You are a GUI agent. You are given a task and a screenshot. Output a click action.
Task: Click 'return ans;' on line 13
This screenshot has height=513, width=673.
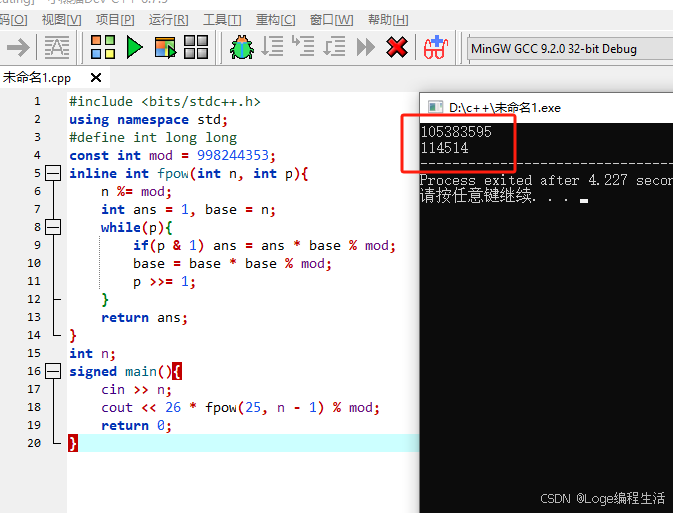144,318
